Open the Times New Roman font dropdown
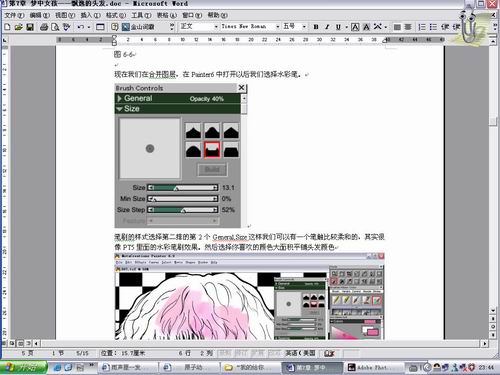The width and height of the screenshot is (500, 375). pos(277,27)
